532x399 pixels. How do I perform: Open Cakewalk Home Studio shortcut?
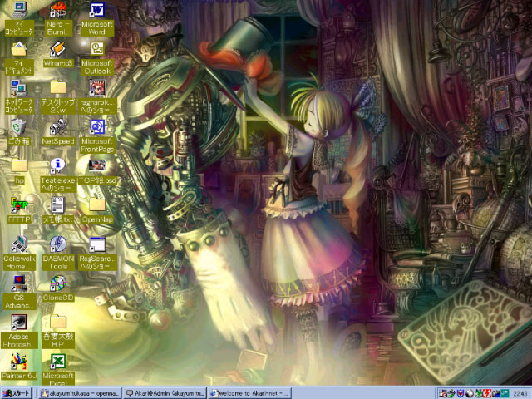tap(18, 244)
